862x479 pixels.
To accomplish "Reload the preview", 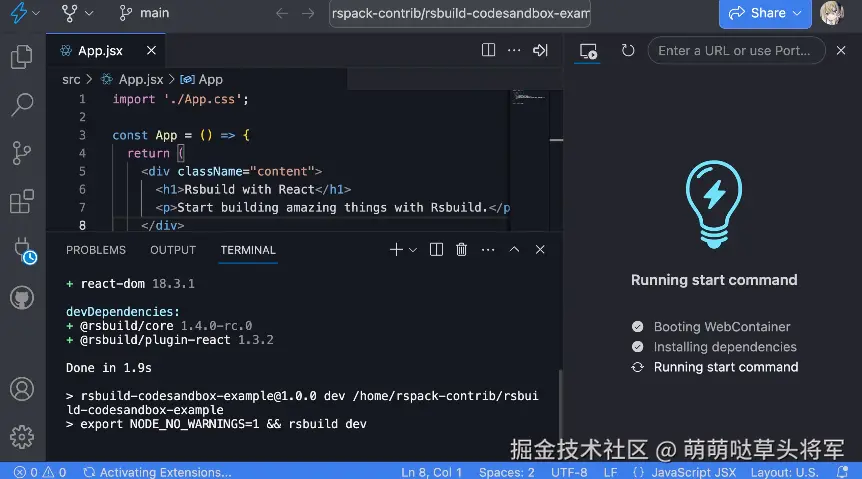I will tap(628, 51).
